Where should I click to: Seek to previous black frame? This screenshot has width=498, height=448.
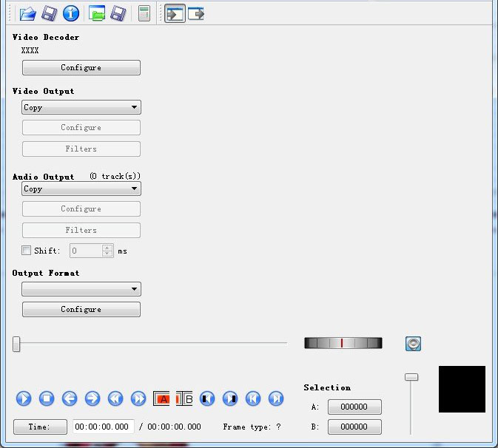coord(207,398)
